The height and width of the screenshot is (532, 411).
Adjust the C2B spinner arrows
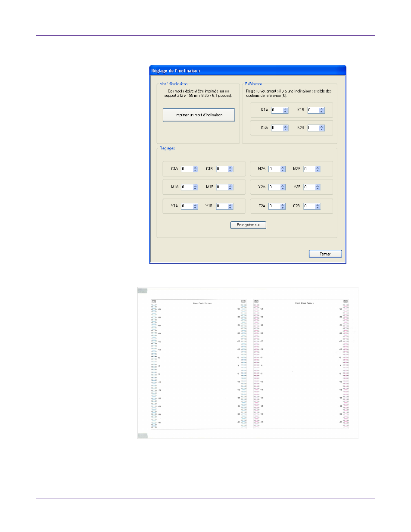pos(318,206)
